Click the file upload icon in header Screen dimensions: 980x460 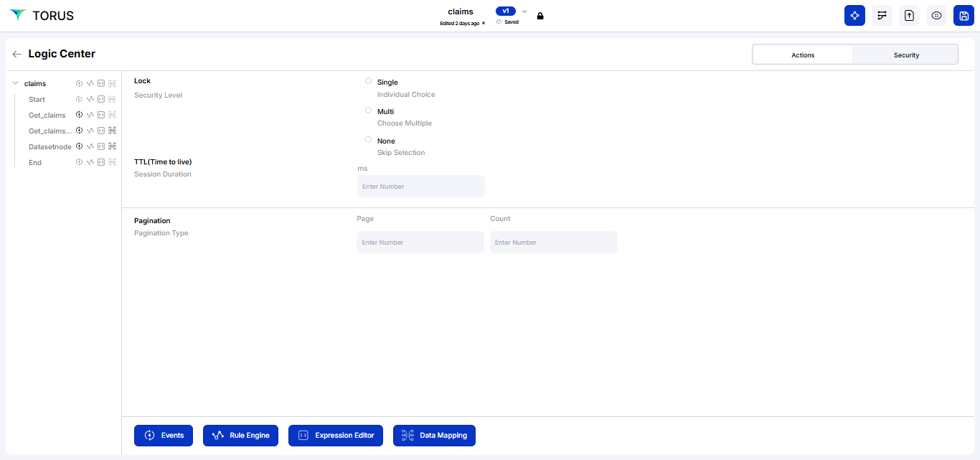(x=909, y=16)
